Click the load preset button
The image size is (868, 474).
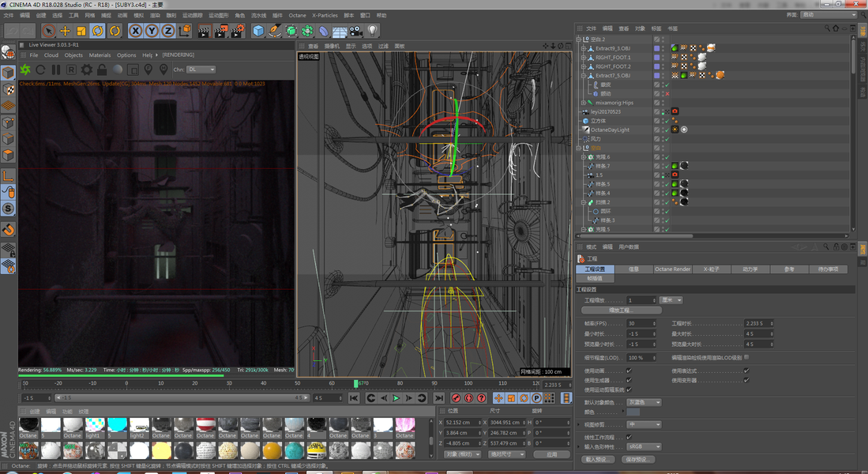599,460
